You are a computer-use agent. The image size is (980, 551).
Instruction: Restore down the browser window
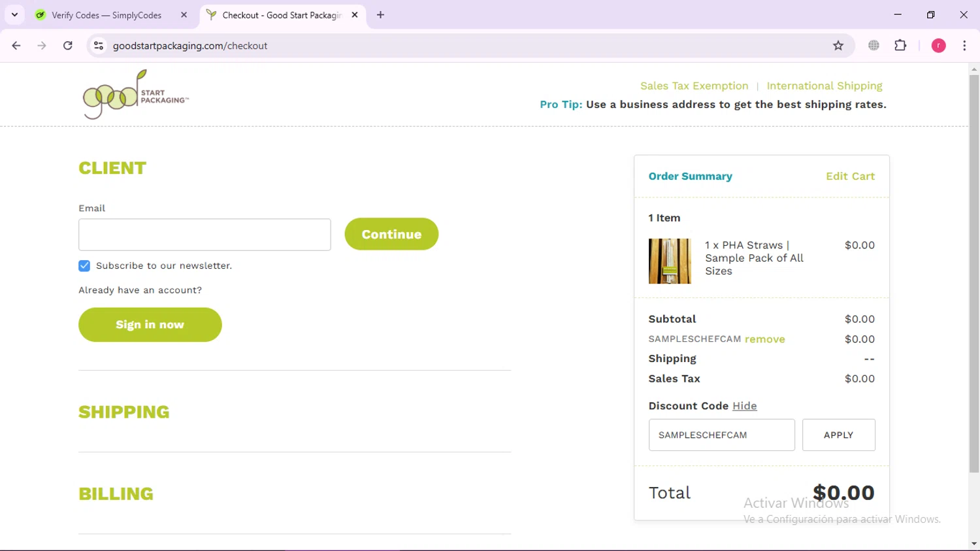tap(930, 14)
